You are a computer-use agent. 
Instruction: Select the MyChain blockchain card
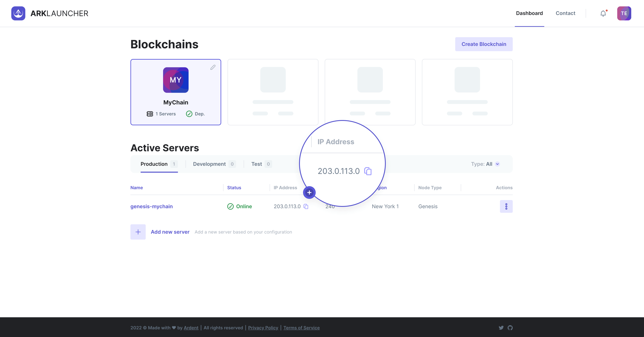[x=176, y=92]
